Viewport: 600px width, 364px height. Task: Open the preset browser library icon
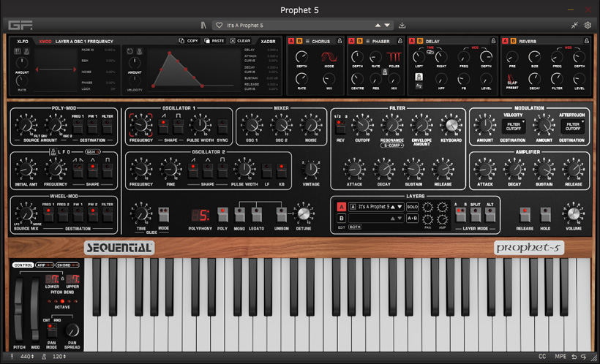point(203,26)
